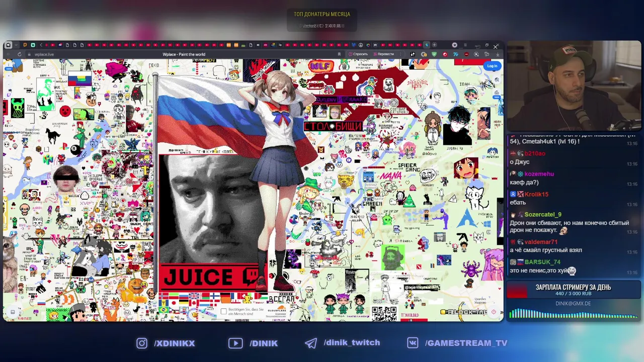
Task: Open the tab-list dropdown arrow at top-left
Action: coord(16,45)
